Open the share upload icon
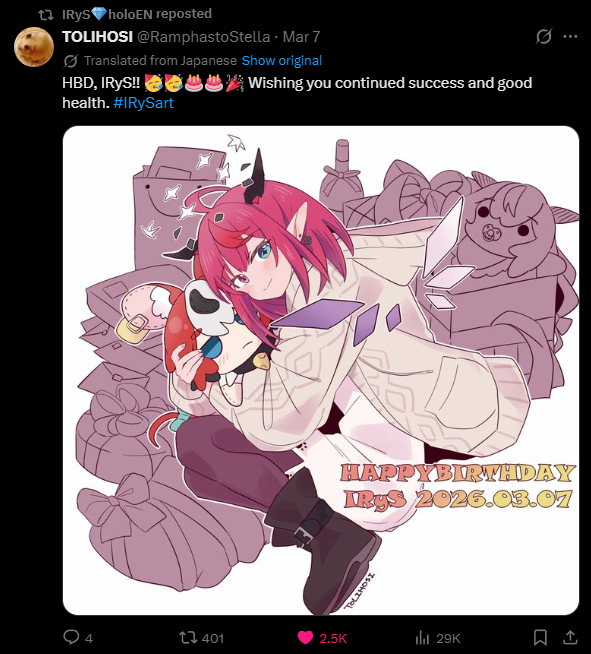Image resolution: width=591 pixels, height=654 pixels. pos(570,637)
